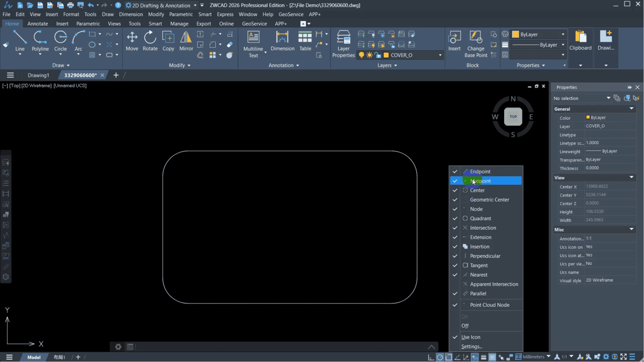This screenshot has height=362, width=644.
Task: Activate the Move tool
Action: pyautogui.click(x=132, y=41)
